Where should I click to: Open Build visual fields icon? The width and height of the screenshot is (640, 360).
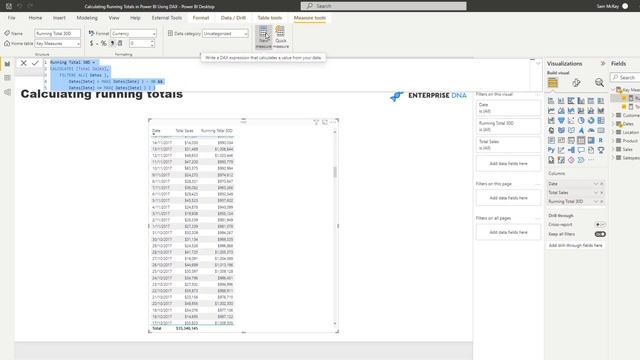coord(553,83)
